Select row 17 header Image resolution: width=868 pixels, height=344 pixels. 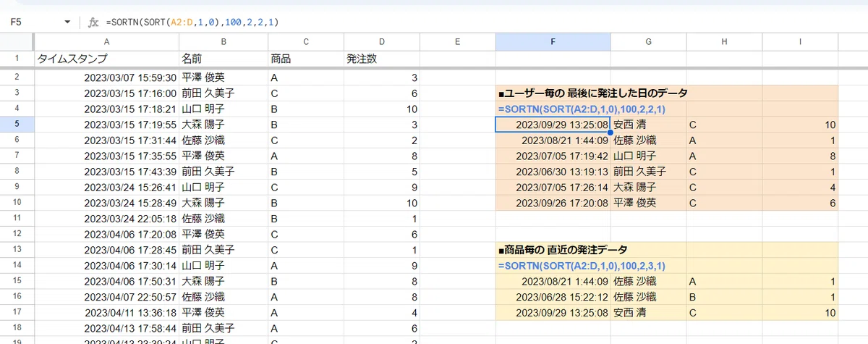(x=17, y=312)
